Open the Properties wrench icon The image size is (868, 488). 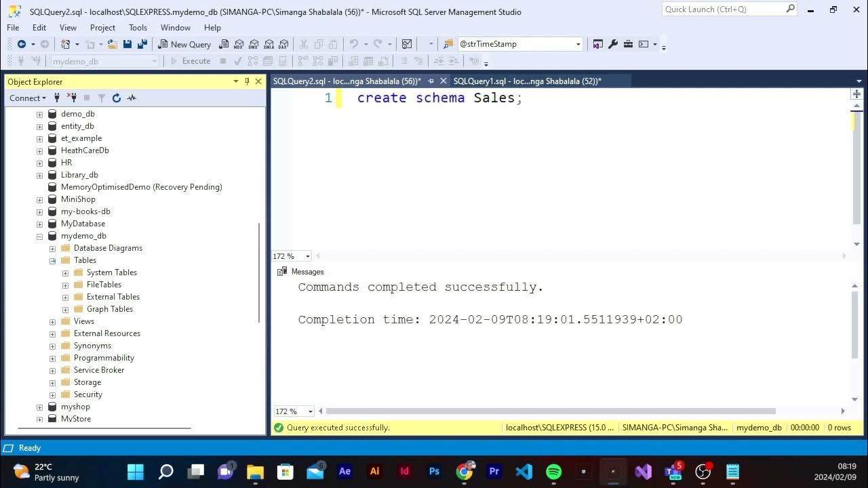(x=613, y=44)
